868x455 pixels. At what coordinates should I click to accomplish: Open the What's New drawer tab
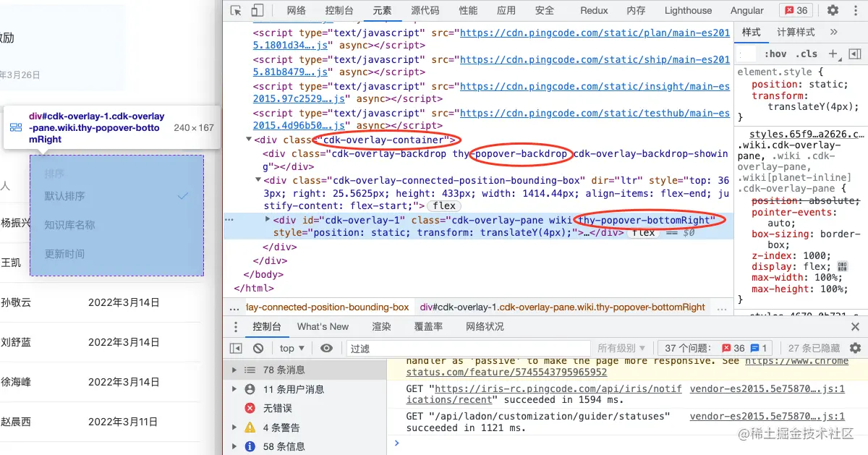pyautogui.click(x=323, y=327)
